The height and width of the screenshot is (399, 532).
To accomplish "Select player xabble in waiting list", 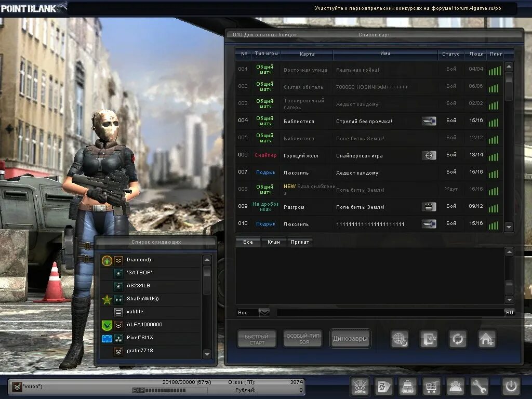I will (x=151, y=312).
